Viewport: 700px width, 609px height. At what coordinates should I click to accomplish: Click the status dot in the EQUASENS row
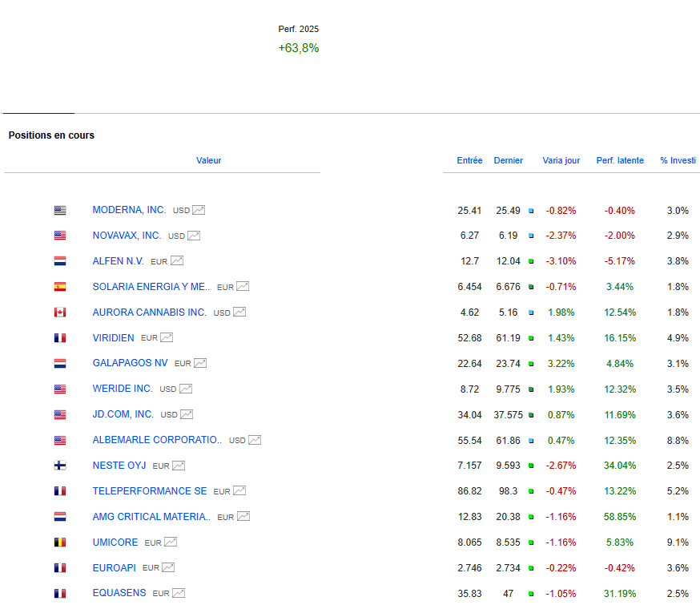531,594
